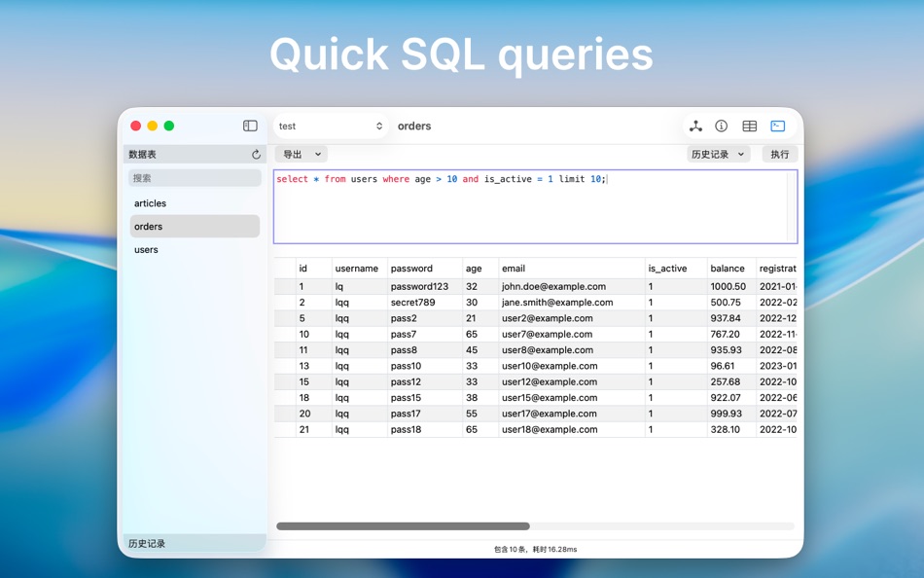The width and height of the screenshot is (924, 578).
Task: Click the green zoom traffic light
Action: tap(168, 126)
